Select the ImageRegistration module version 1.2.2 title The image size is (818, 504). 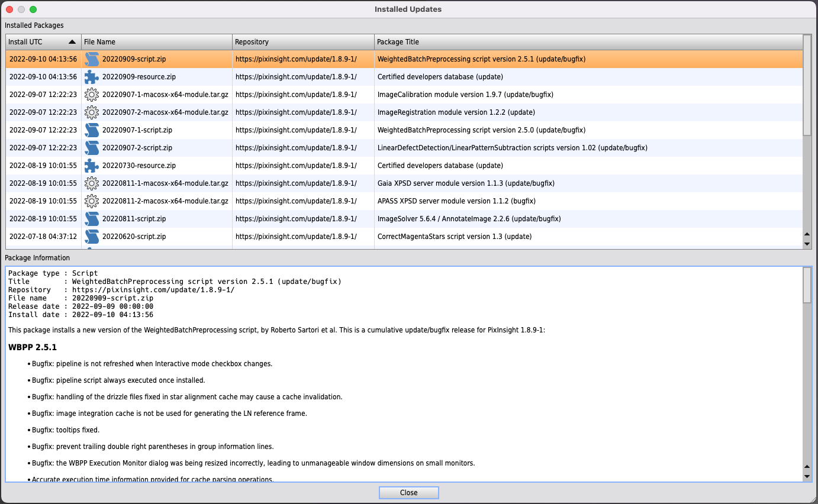point(456,112)
